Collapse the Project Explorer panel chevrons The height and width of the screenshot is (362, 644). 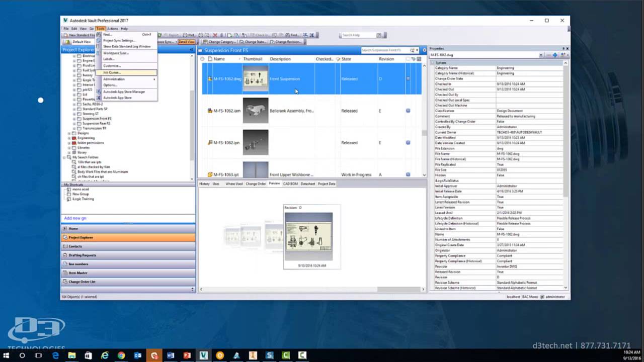[x=191, y=50]
